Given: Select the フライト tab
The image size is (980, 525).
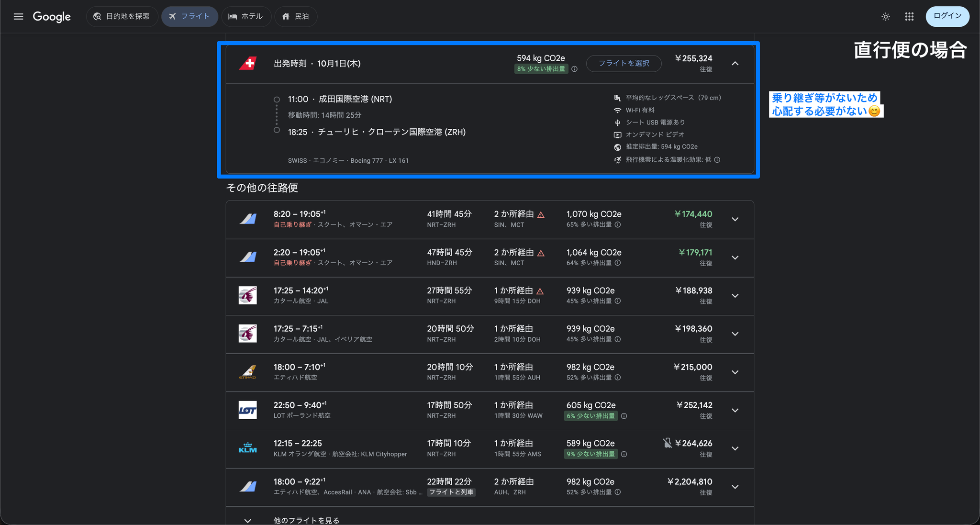Looking at the screenshot, I should (189, 16).
